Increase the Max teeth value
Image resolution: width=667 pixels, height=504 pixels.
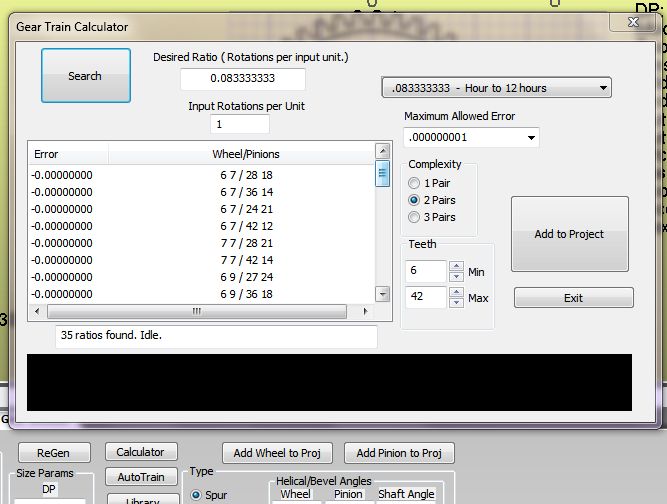[456, 292]
